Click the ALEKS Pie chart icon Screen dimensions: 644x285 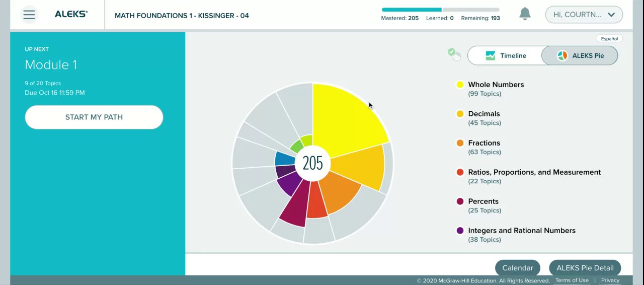point(562,56)
